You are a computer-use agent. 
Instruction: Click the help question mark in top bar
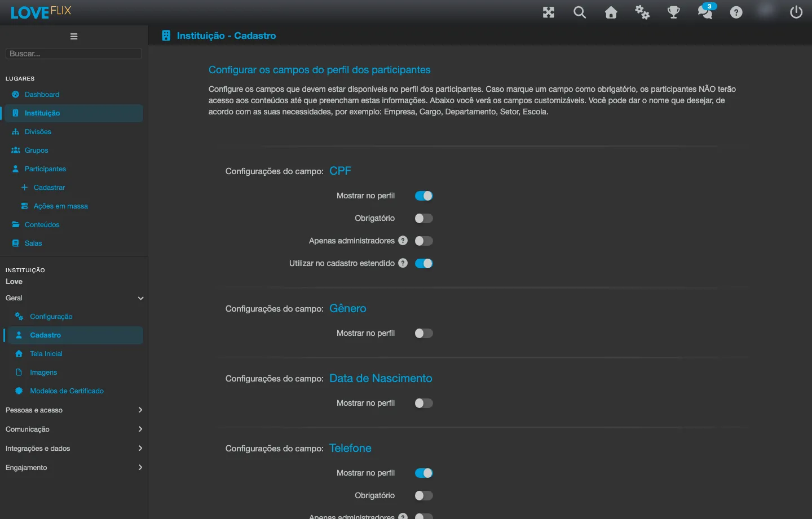[736, 12]
